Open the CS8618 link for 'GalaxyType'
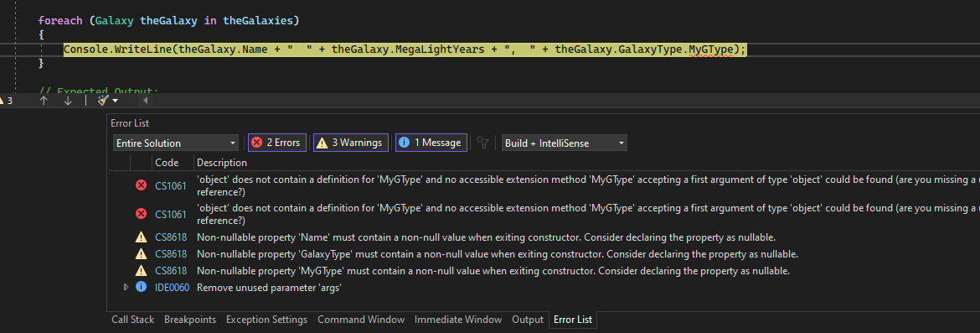 171,254
